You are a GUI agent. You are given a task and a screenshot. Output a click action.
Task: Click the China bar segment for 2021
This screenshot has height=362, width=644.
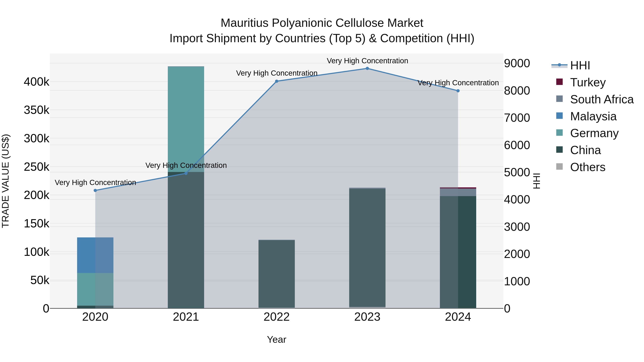click(x=186, y=240)
